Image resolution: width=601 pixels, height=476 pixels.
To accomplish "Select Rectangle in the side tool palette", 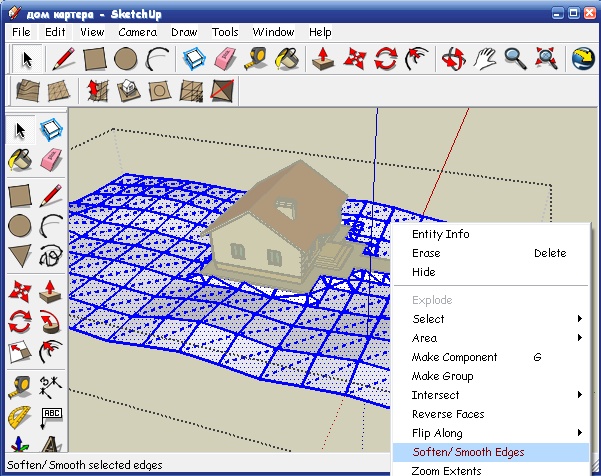I will (20, 195).
